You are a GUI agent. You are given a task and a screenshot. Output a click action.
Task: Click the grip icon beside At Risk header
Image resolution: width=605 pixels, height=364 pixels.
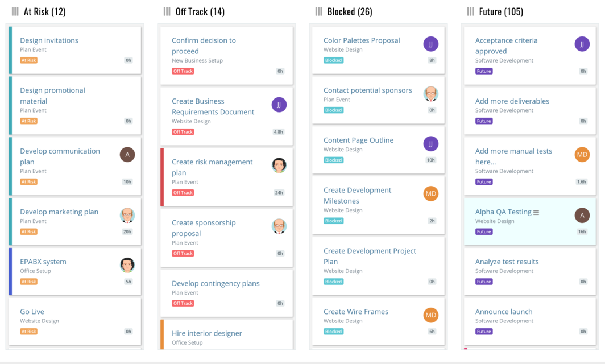[15, 11]
